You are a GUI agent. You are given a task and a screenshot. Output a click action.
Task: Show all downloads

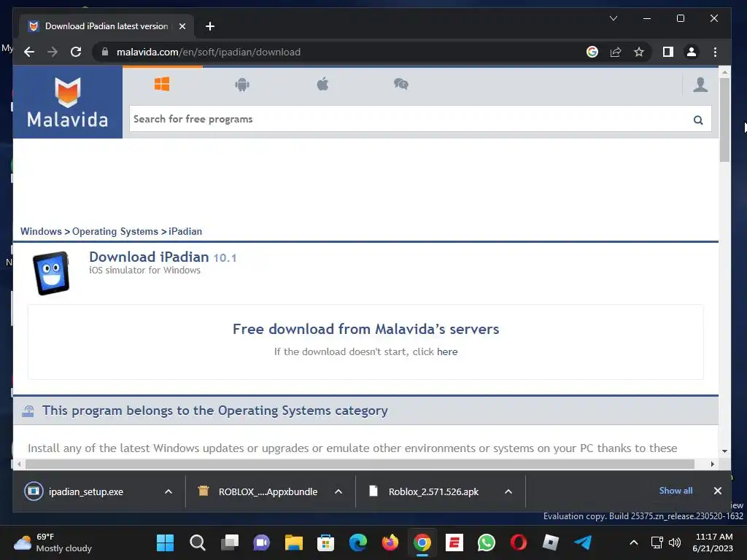676,491
